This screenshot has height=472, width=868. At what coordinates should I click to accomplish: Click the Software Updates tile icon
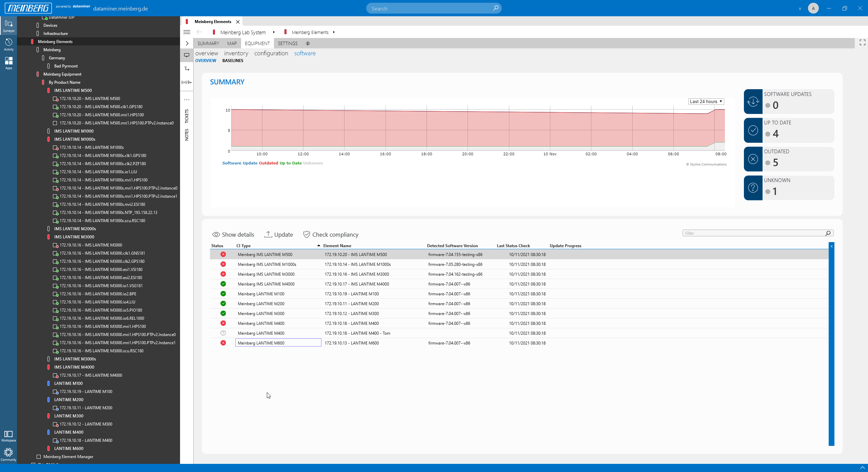[753, 101]
